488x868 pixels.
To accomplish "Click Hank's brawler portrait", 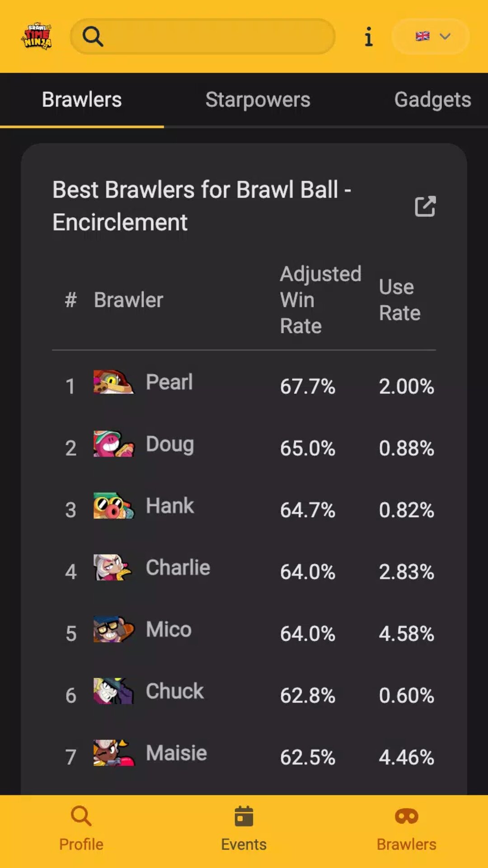I will coord(114,505).
